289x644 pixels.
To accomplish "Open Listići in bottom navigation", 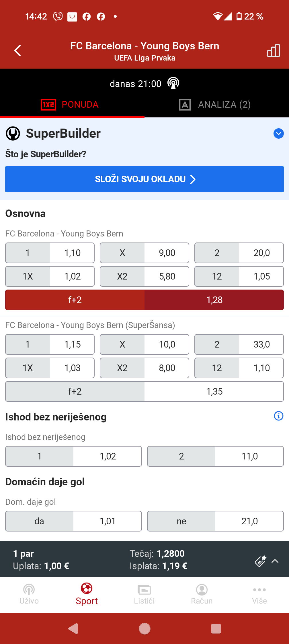I will pos(144,593).
